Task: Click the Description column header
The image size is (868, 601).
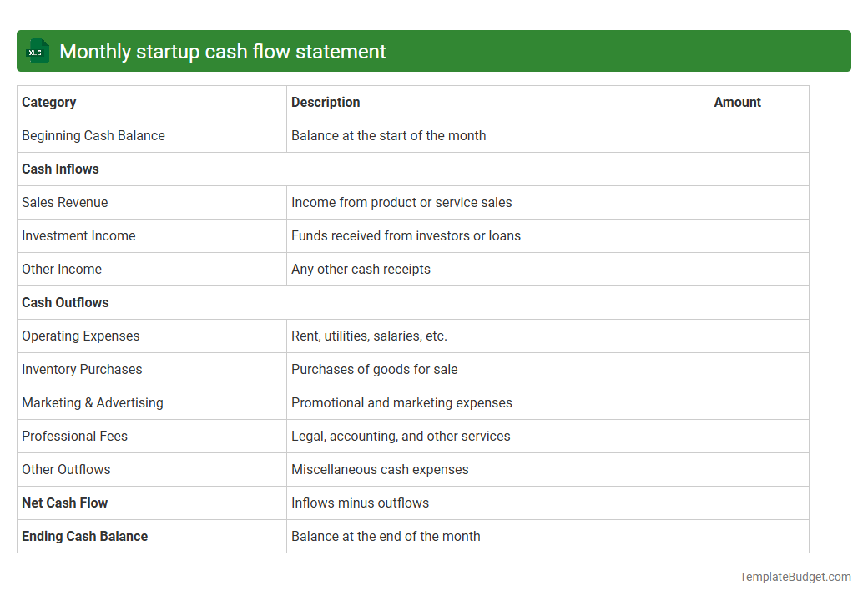Action: (325, 102)
